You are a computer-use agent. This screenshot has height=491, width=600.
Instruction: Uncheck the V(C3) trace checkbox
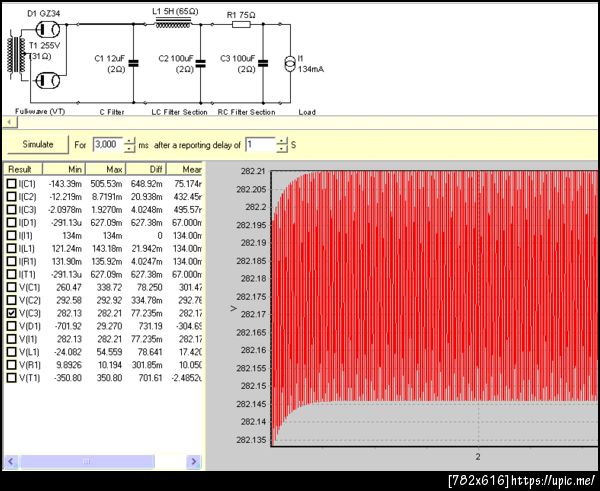pyautogui.click(x=12, y=313)
